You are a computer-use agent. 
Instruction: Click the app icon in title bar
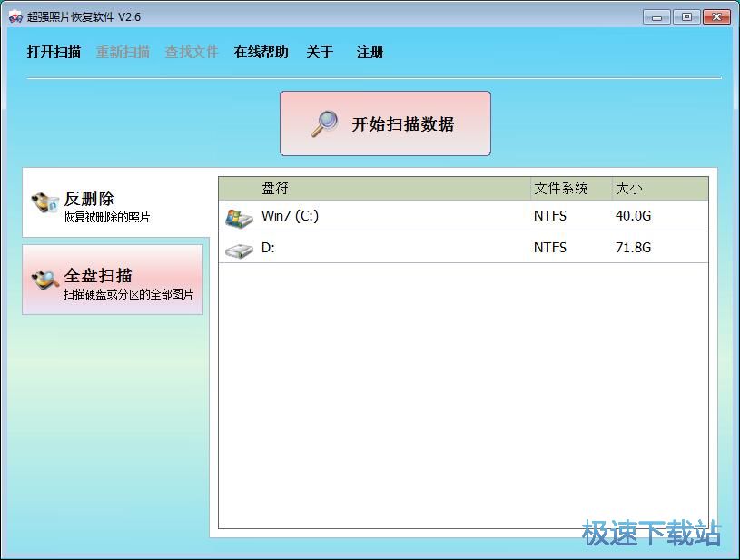click(x=15, y=17)
